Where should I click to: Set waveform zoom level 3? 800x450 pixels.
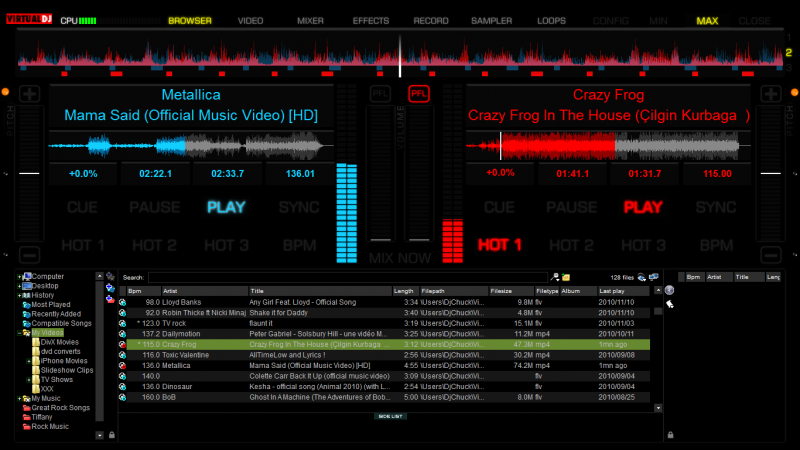coord(789,67)
